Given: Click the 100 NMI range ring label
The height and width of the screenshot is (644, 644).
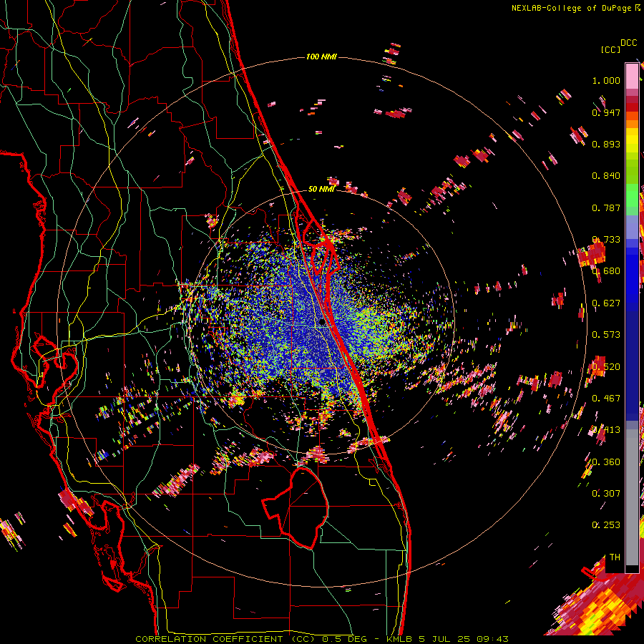Looking at the screenshot, I should [x=321, y=57].
